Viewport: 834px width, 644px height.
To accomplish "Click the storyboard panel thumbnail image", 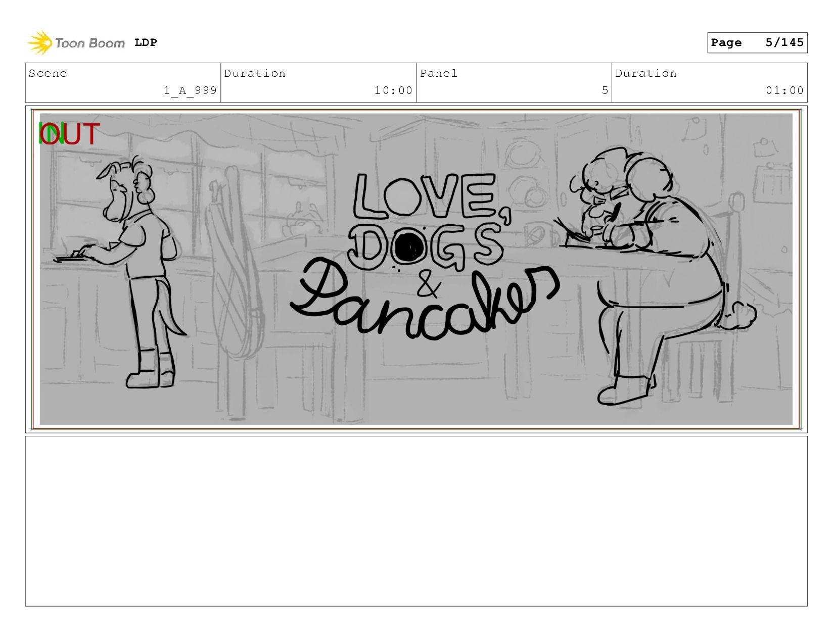I will 416,269.
